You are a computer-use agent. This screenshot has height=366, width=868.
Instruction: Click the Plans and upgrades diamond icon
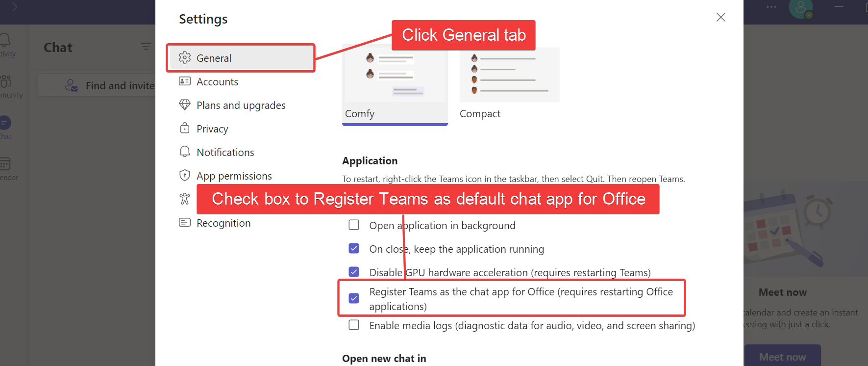(185, 105)
